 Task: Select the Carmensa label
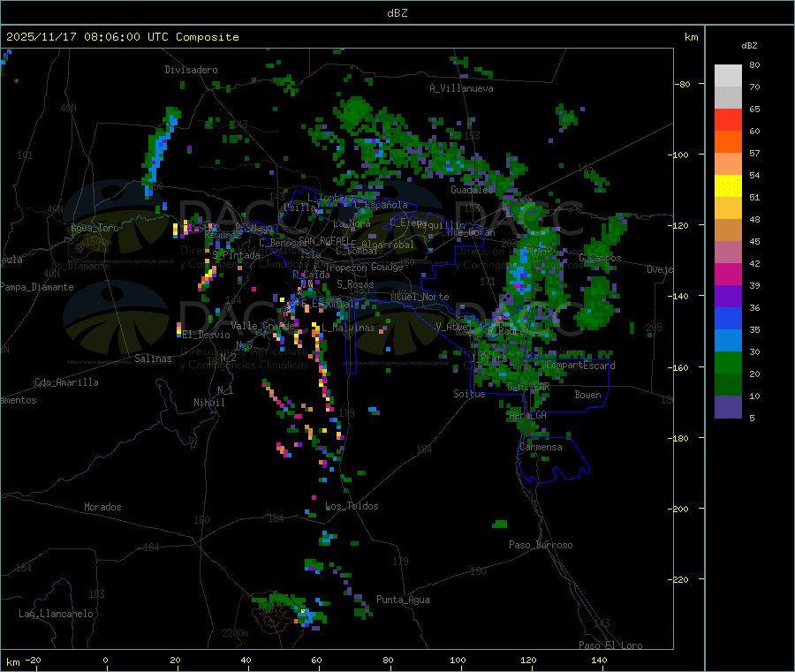[x=541, y=447]
